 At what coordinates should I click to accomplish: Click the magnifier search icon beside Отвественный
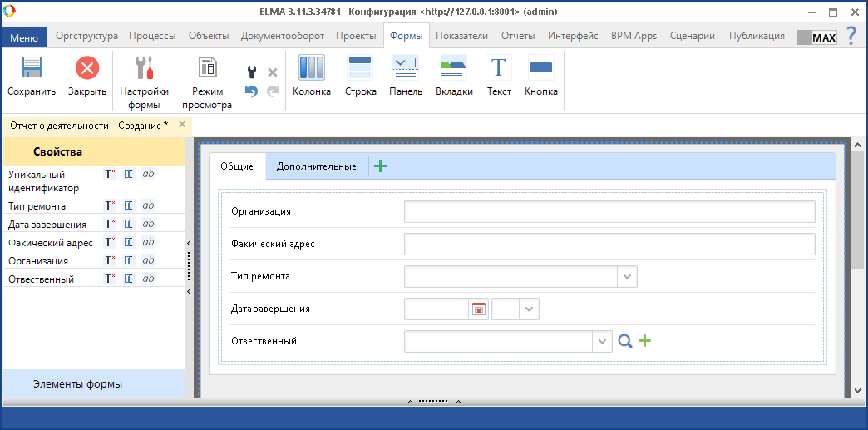(x=625, y=341)
